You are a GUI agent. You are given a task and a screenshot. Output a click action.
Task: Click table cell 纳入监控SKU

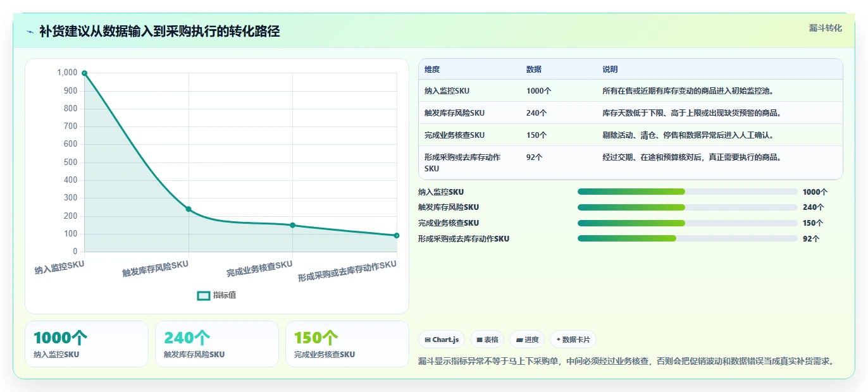[447, 91]
